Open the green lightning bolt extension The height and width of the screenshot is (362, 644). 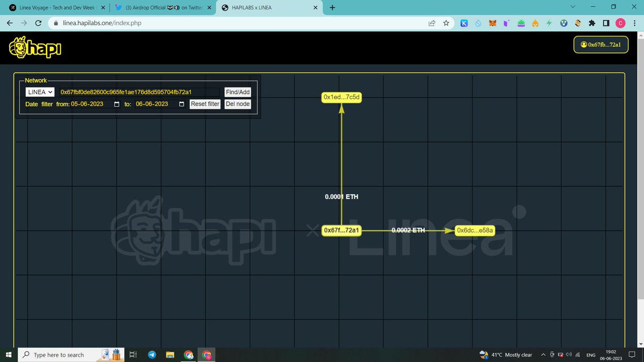tap(549, 23)
